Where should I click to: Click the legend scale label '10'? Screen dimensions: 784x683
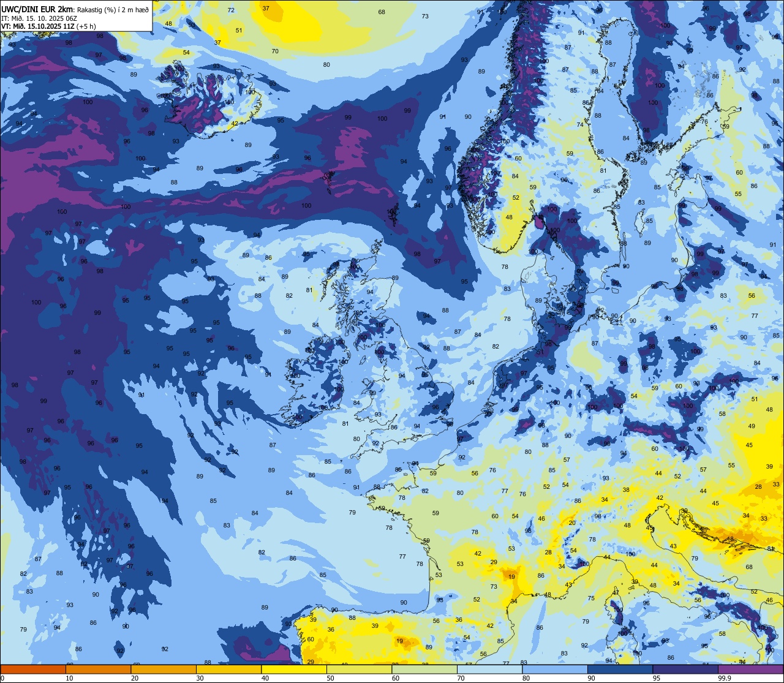(x=69, y=678)
